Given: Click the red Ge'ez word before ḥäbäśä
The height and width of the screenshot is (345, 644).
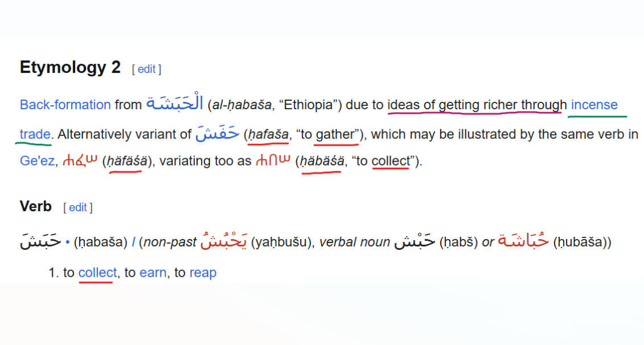Looking at the screenshot, I should click(x=273, y=160).
